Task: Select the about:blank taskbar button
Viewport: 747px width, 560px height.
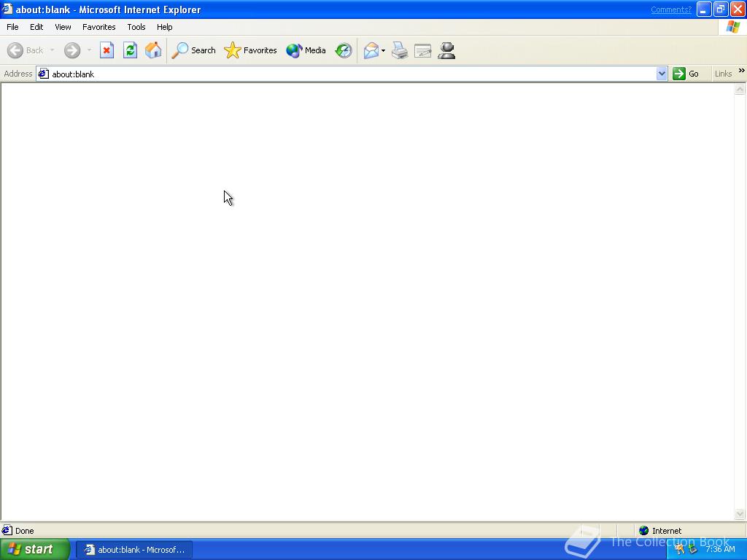Action: (x=134, y=550)
